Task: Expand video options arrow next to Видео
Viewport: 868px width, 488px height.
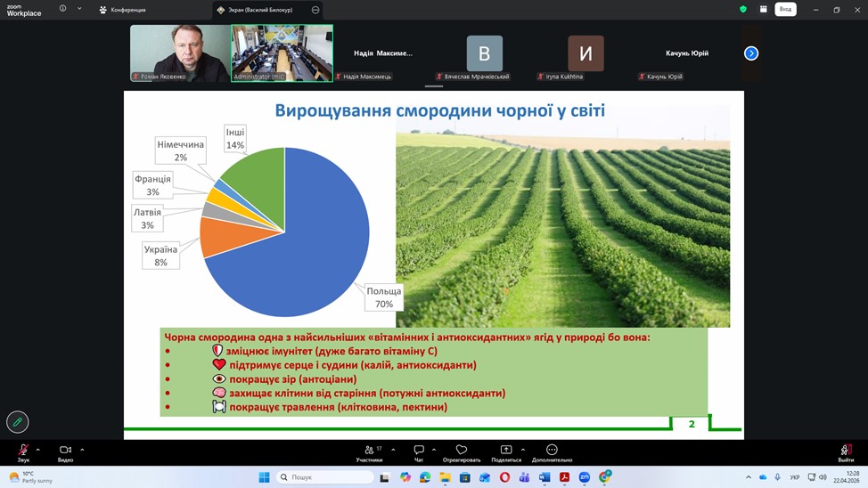Action: click(x=82, y=449)
